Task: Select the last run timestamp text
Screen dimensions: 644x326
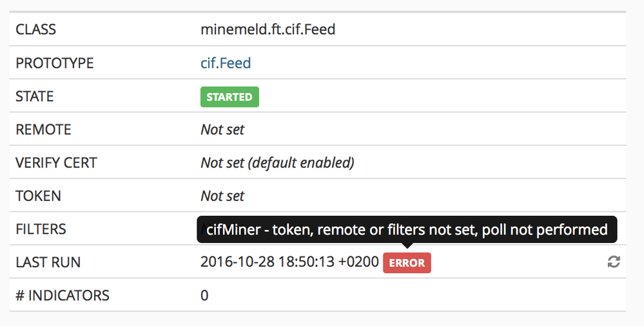Action: pos(289,262)
